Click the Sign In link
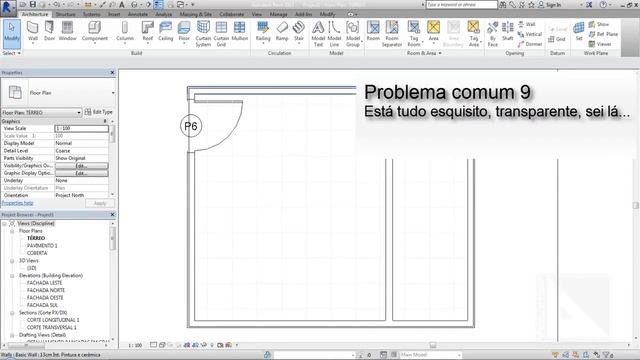 (550, 5)
